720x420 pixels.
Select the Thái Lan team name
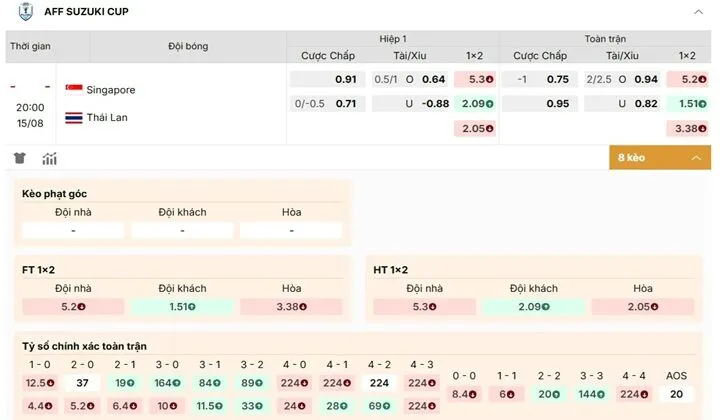[x=107, y=118]
